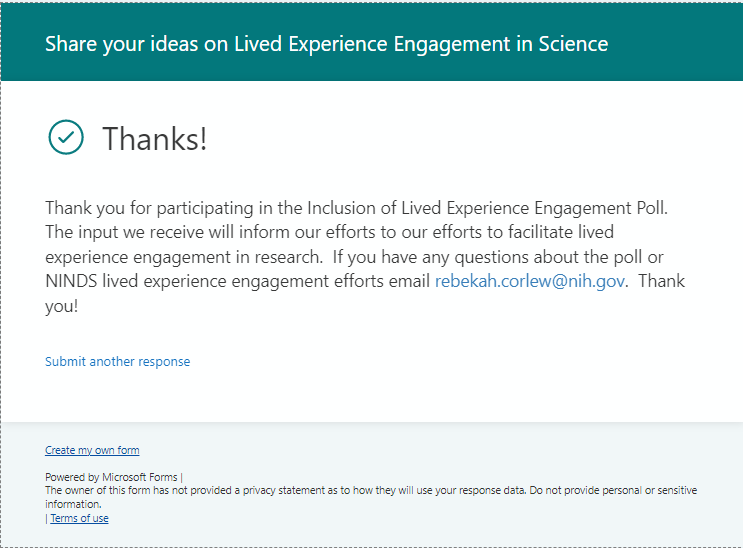Screen dimensions: 743x548
Task: Click the form title in header
Action: click(326, 44)
